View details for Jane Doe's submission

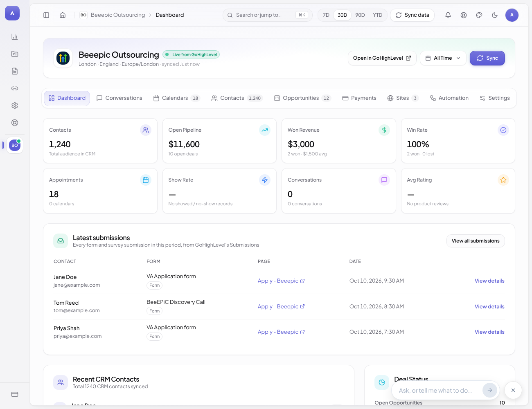(489, 281)
